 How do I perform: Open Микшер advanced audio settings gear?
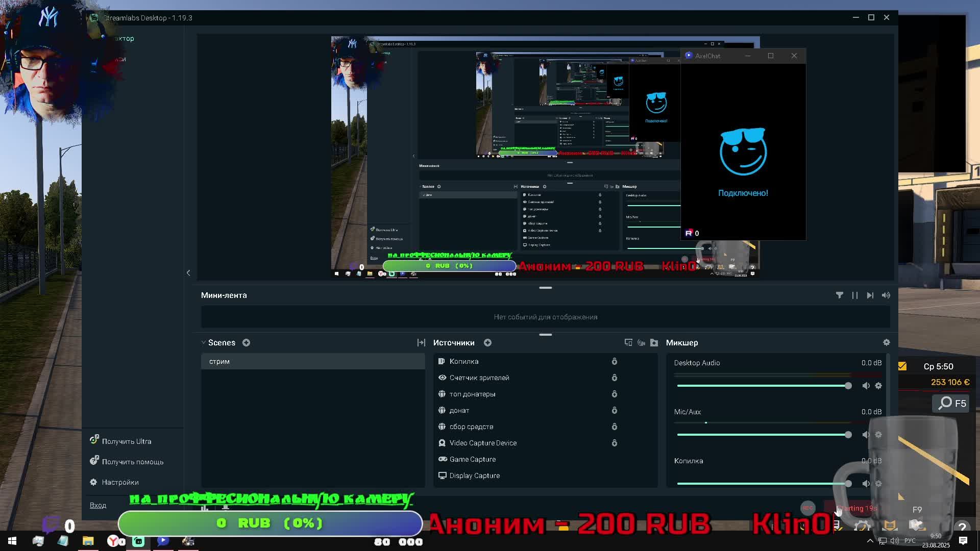[886, 342]
